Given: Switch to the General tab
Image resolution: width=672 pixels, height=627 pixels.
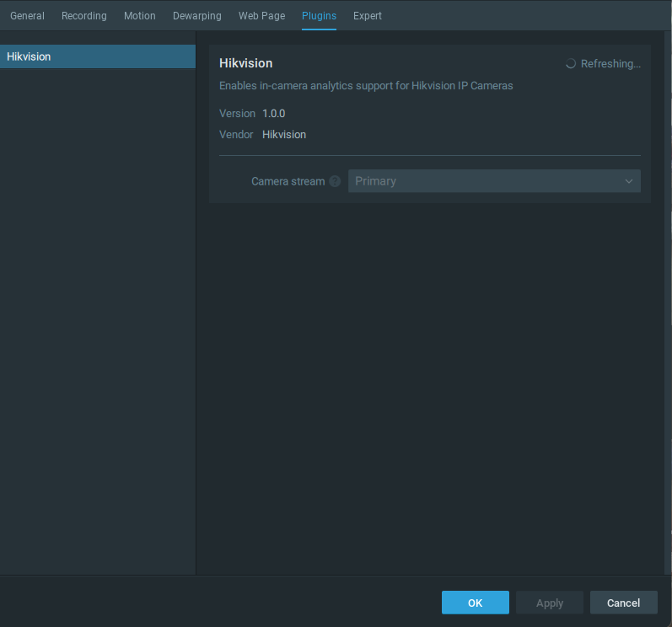Looking at the screenshot, I should pyautogui.click(x=27, y=16).
